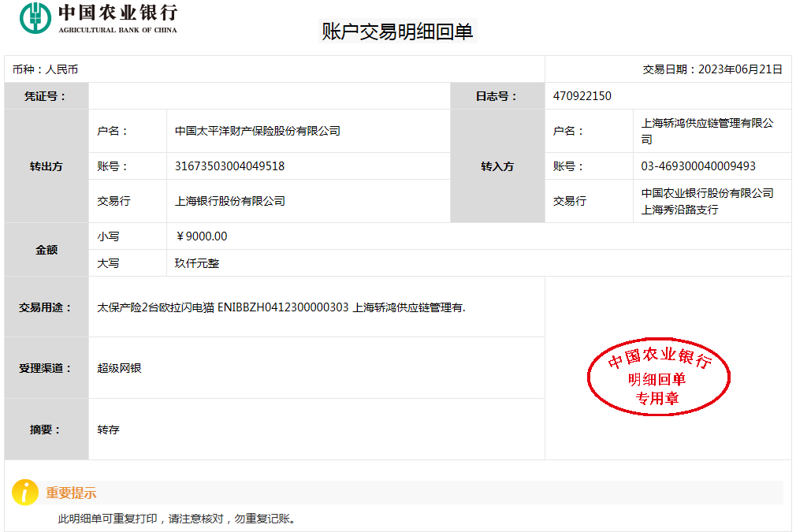Image resolution: width=796 pixels, height=532 pixels.
Task: Click the orange 重要提示 heading
Action: pyautogui.click(x=71, y=493)
